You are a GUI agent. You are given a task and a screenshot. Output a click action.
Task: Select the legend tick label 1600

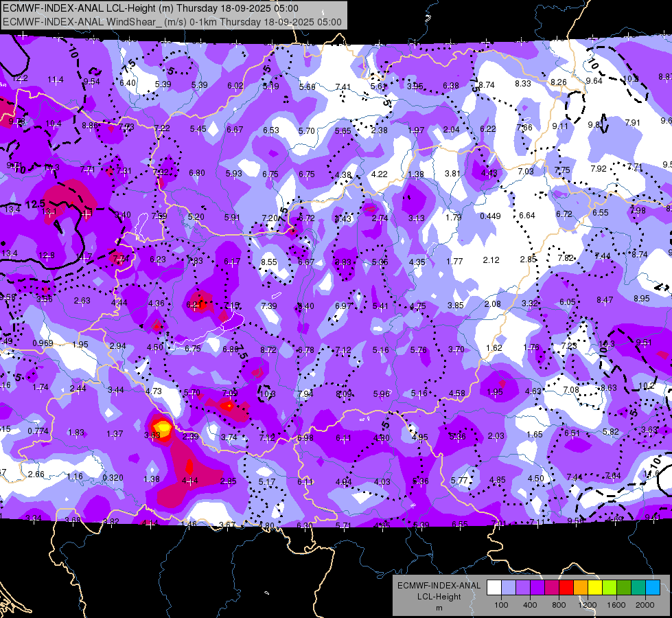click(616, 605)
